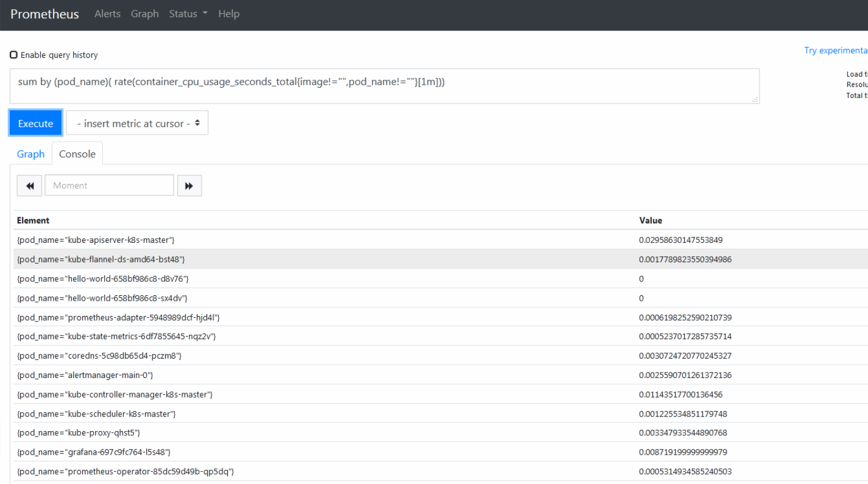Step moment backward with rewind icon
The image size is (868, 484).
click(x=29, y=186)
